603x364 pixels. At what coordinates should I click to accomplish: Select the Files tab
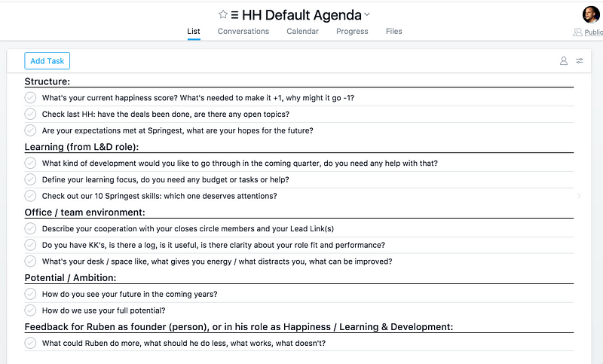(393, 31)
